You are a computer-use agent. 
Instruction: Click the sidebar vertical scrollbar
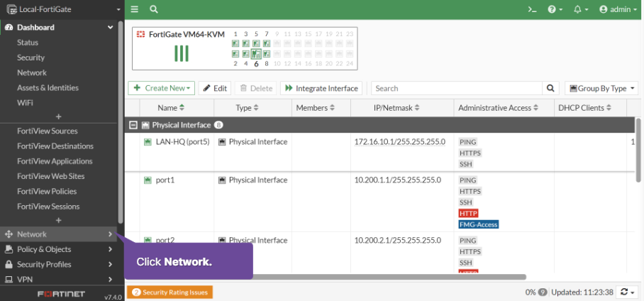click(x=121, y=122)
